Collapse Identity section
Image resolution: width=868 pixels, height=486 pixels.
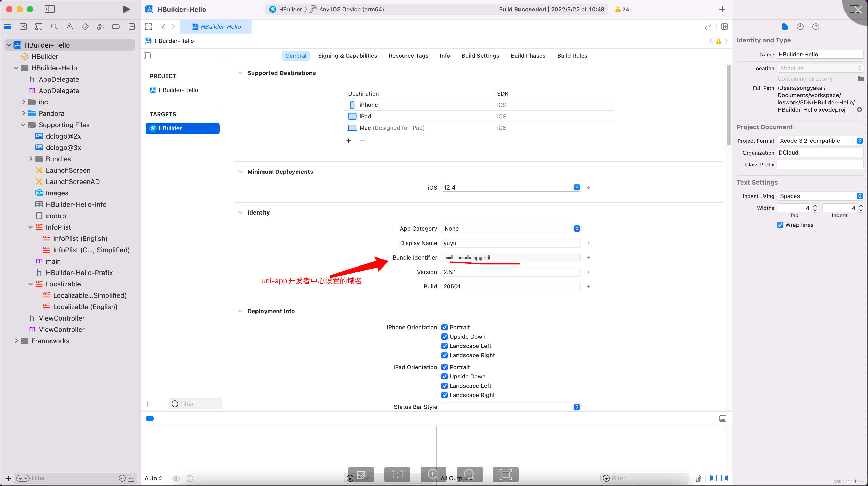click(x=240, y=212)
